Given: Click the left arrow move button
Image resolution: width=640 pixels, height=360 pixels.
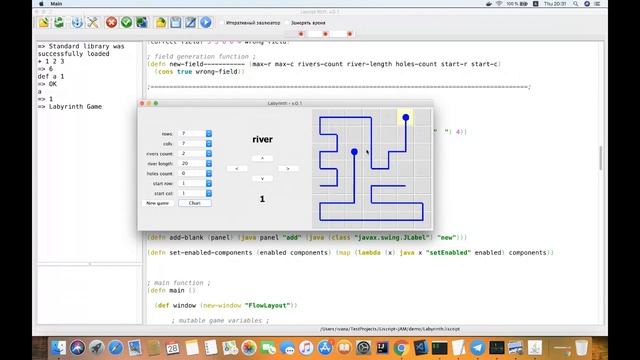Looking at the screenshot, I should pyautogui.click(x=237, y=169).
